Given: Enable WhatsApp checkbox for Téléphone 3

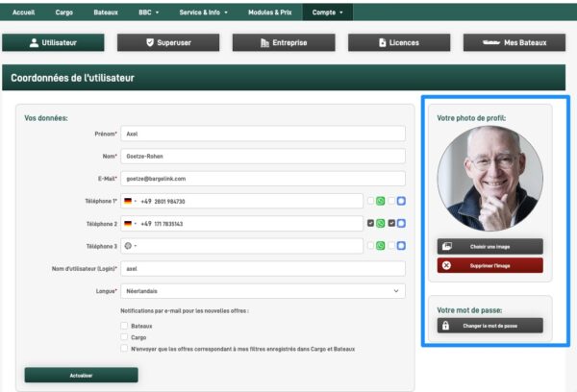Looking at the screenshot, I should [x=370, y=245].
